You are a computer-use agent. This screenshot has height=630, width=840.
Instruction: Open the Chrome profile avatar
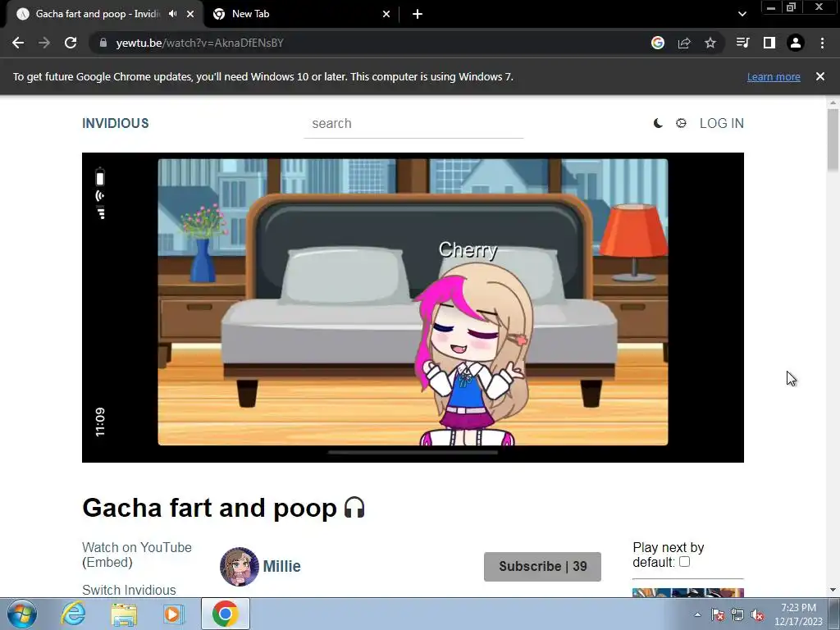tap(796, 43)
